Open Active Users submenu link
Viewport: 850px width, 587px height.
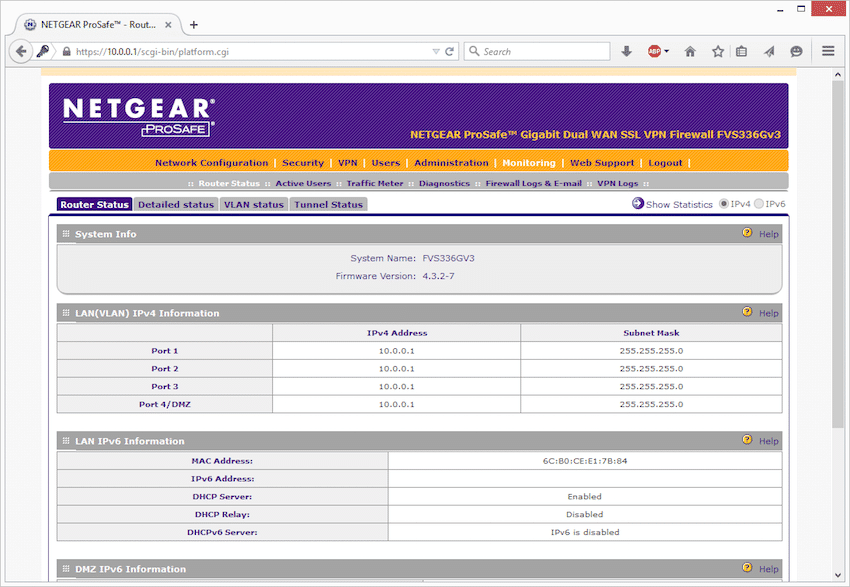303,183
